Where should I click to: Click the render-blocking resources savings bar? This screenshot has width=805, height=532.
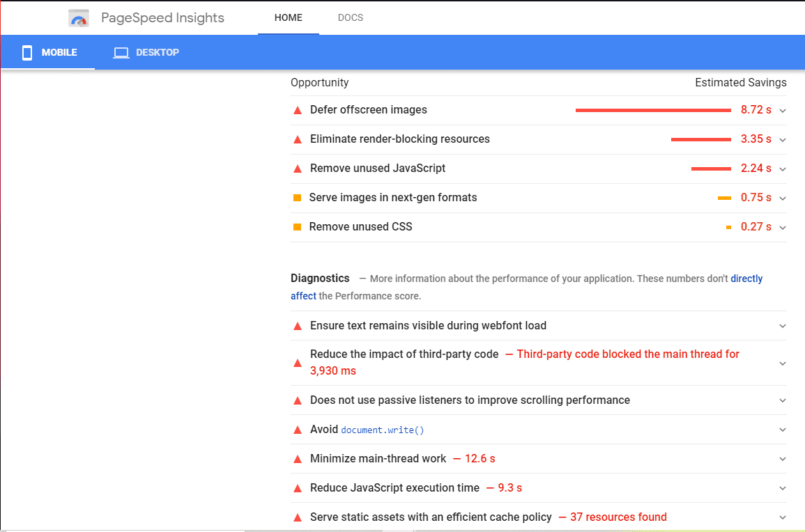point(700,139)
